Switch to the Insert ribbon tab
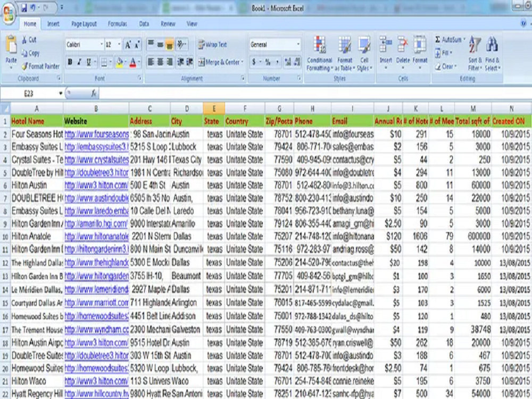Viewport: 532px width, 399px height. [53, 24]
